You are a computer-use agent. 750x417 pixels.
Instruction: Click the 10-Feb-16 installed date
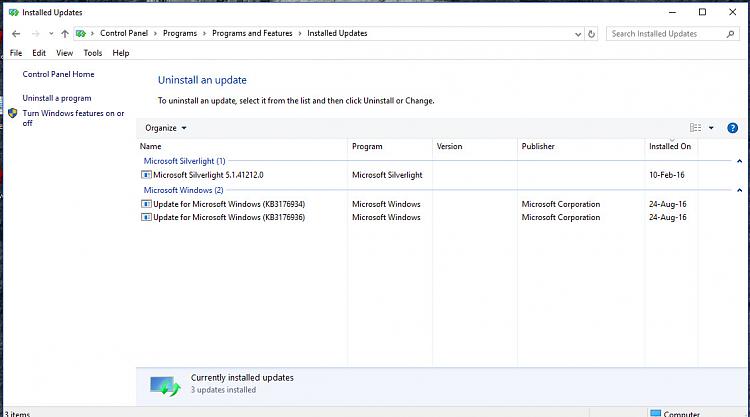click(666, 175)
